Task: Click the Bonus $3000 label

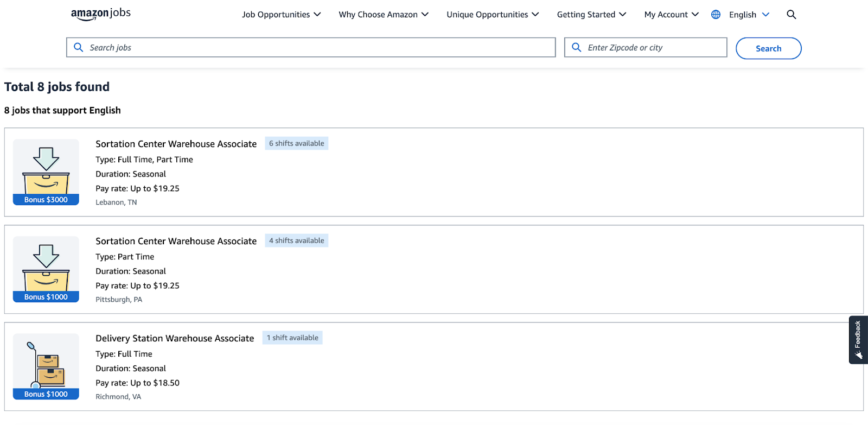Action: (x=46, y=200)
